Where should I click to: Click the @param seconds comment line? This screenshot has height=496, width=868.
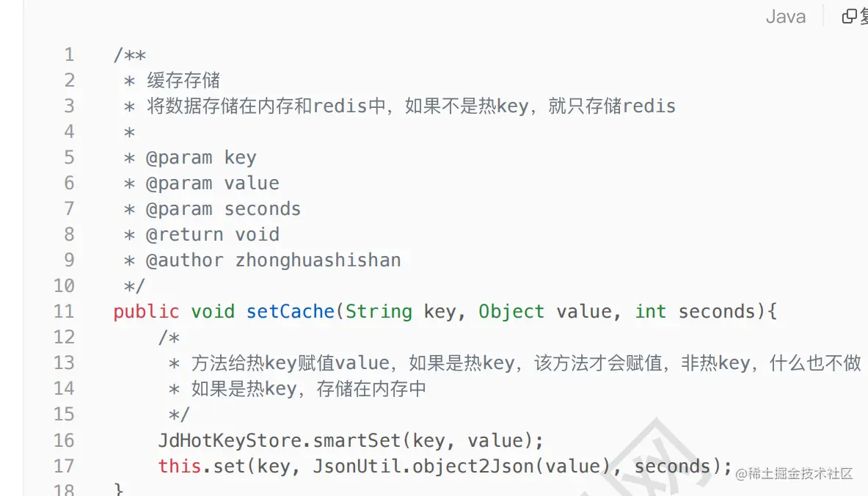(x=223, y=208)
